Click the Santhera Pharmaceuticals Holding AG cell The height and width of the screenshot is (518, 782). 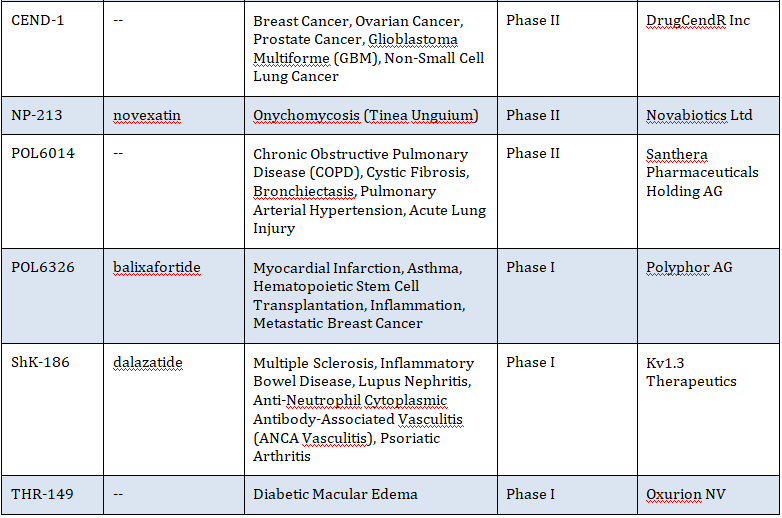point(702,172)
